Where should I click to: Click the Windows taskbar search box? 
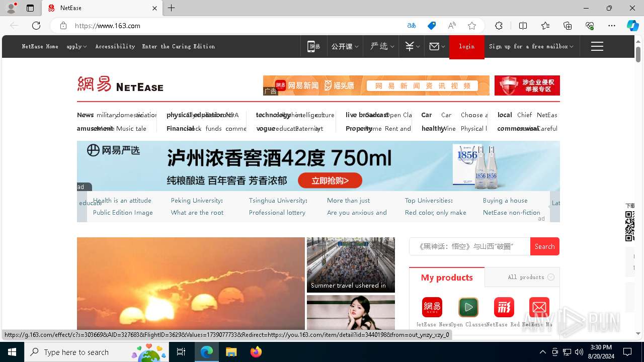coord(97,352)
